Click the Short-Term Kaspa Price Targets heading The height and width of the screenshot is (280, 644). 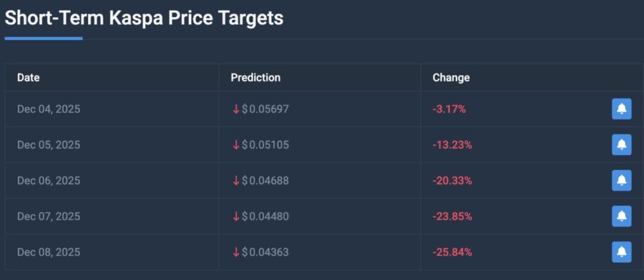point(144,18)
